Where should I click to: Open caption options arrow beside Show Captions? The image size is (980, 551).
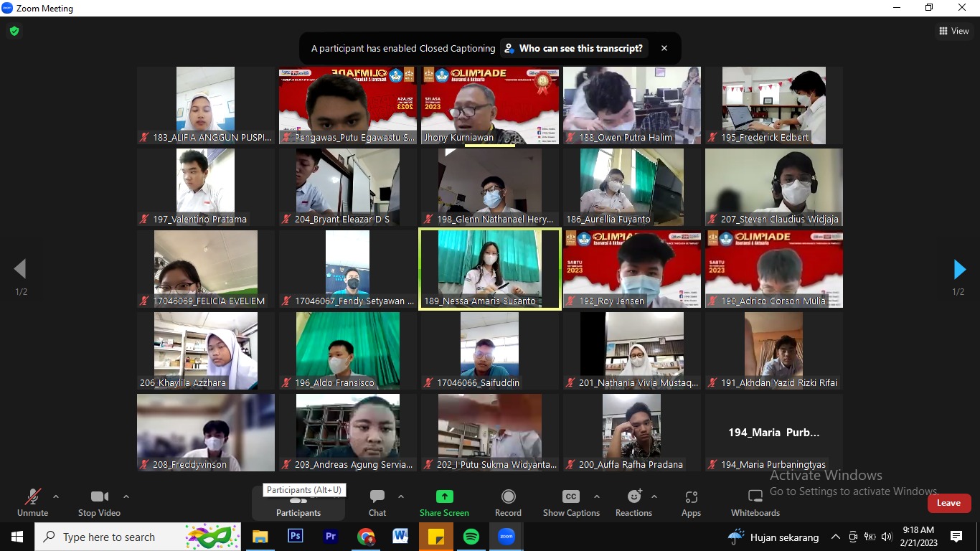597,496
